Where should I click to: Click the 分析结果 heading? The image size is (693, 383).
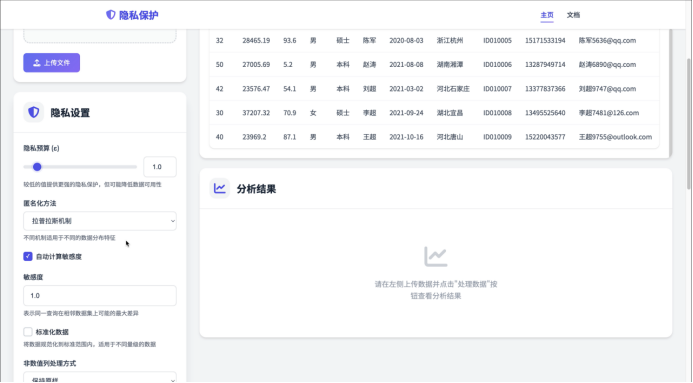(x=256, y=189)
